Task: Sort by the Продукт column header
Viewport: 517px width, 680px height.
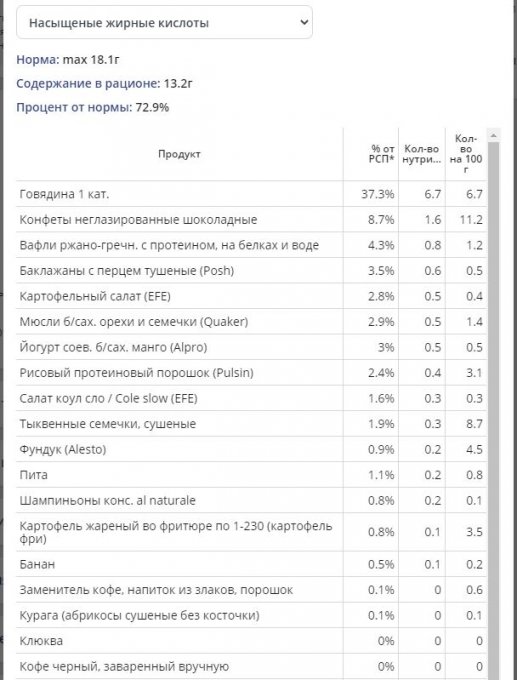Action: (x=179, y=154)
